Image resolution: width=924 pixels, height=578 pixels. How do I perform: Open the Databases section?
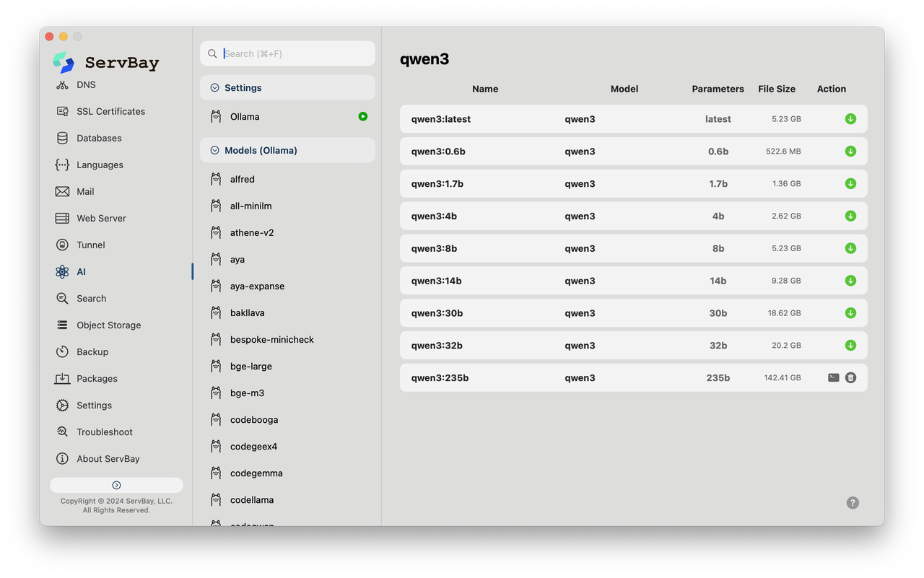pos(99,138)
